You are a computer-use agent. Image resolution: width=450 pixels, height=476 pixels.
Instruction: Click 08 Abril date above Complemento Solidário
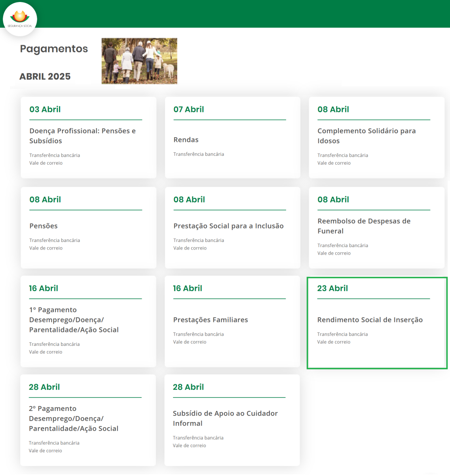(x=333, y=109)
